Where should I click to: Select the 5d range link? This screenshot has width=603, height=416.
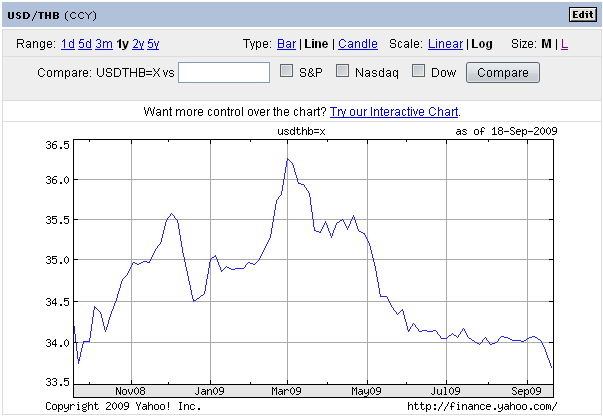tap(85, 44)
